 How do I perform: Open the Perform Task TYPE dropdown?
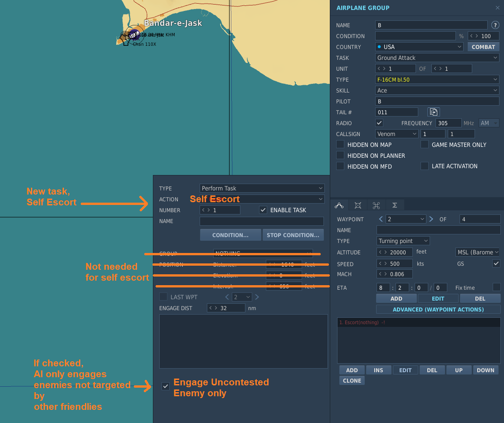(262, 188)
